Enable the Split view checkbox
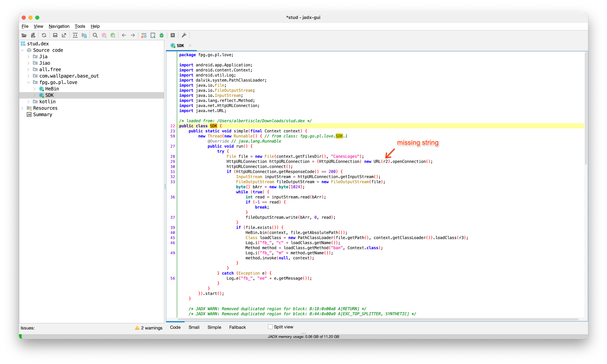The width and height of the screenshot is (607, 364). [x=270, y=327]
